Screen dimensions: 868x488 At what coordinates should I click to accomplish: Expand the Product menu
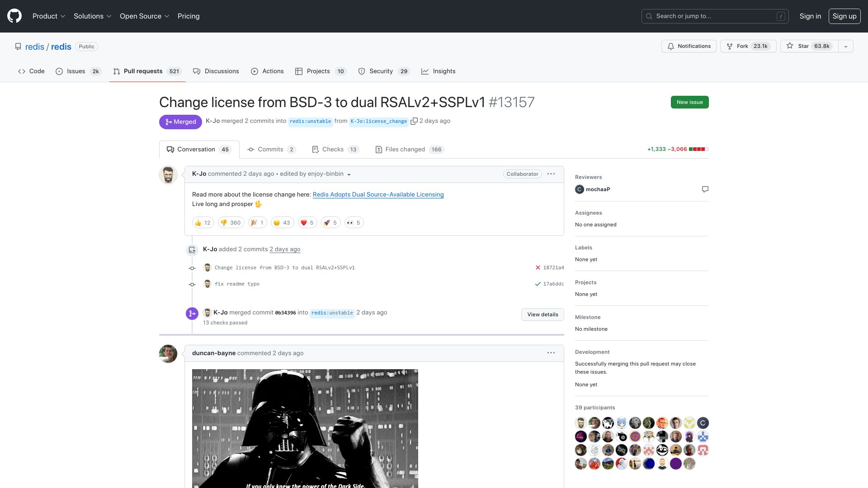pos(49,16)
